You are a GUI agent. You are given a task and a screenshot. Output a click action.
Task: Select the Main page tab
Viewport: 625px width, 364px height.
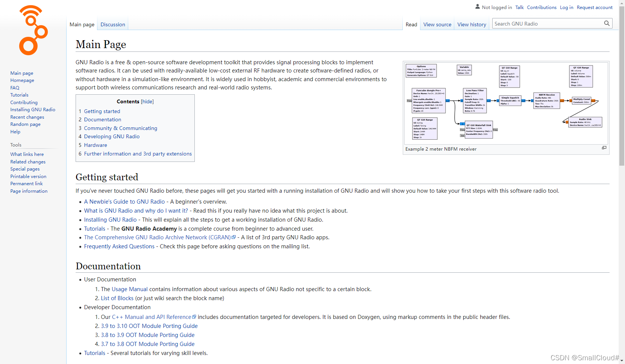pyautogui.click(x=82, y=24)
